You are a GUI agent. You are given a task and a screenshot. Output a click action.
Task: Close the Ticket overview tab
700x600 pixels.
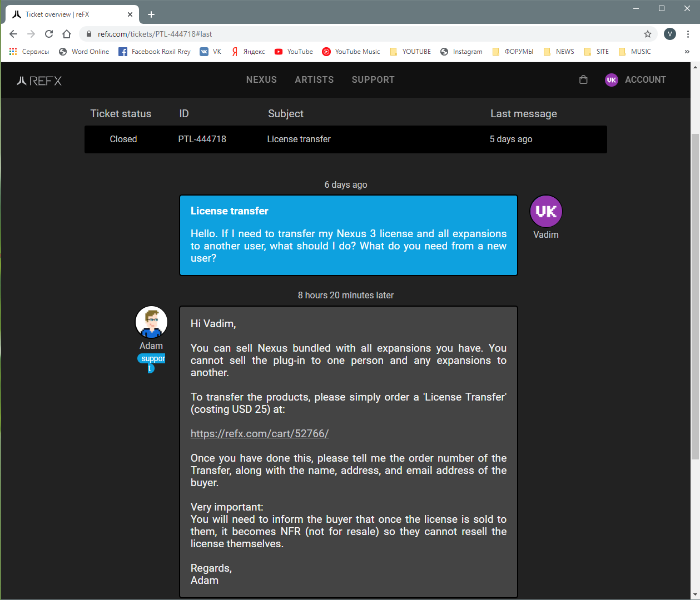click(131, 14)
